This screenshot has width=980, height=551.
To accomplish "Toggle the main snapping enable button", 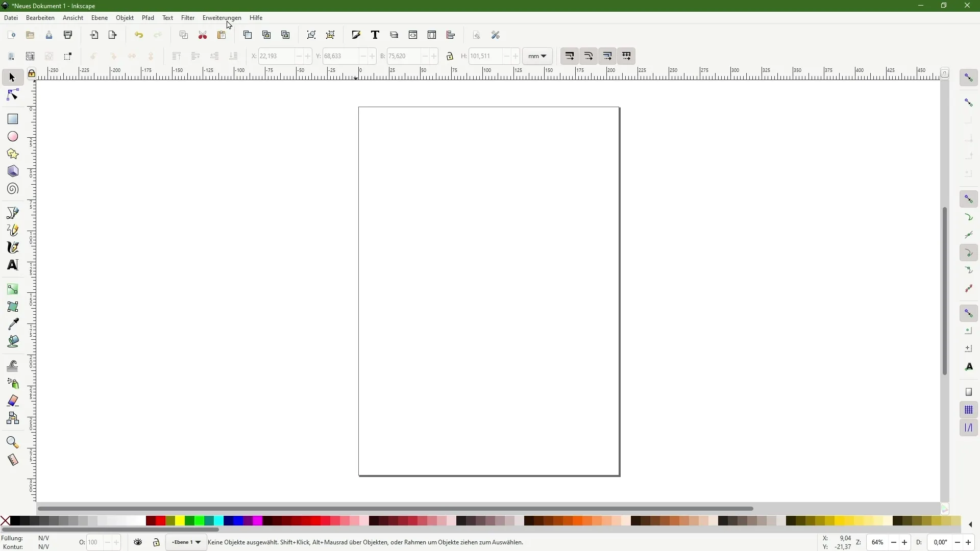I will pyautogui.click(x=969, y=78).
